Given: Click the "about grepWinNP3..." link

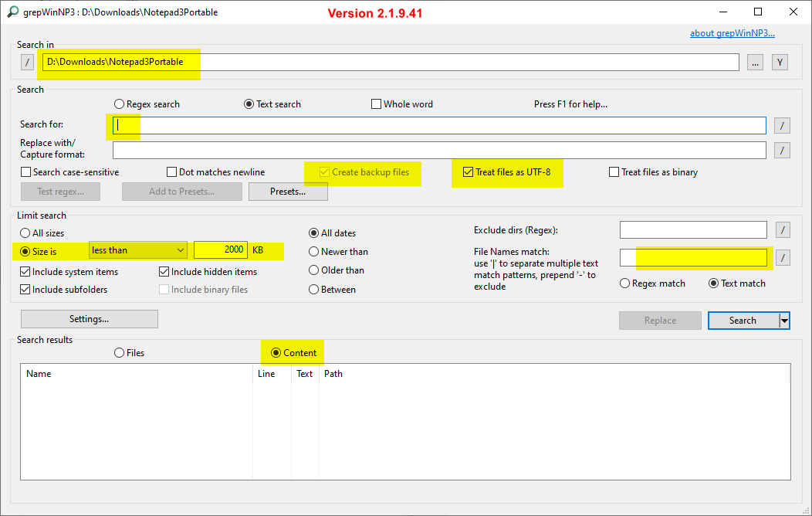Looking at the screenshot, I should click(x=732, y=32).
